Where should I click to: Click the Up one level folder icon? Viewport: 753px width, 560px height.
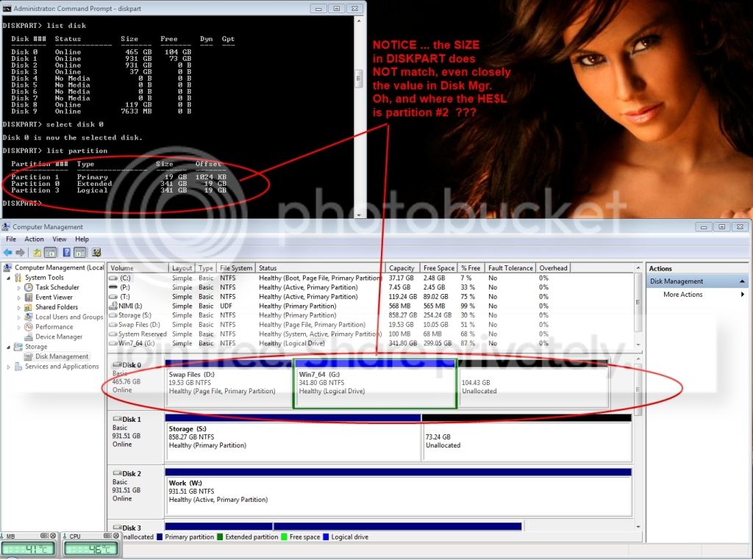point(37,252)
